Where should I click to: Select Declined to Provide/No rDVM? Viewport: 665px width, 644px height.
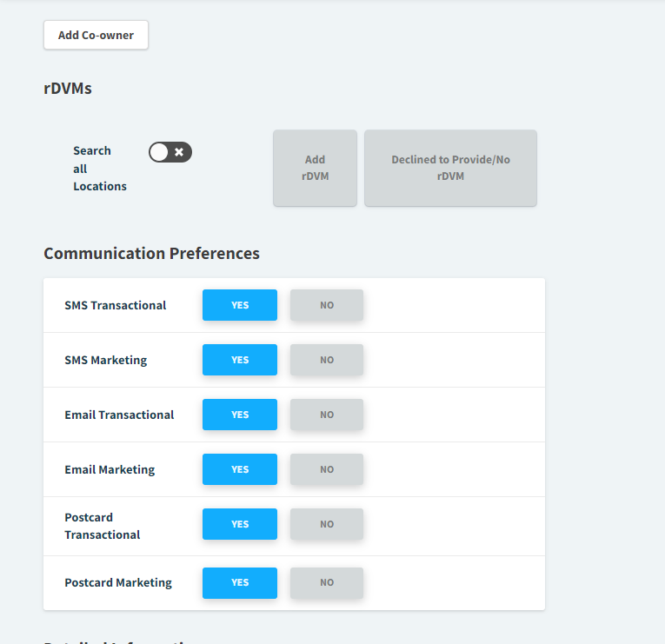coord(450,168)
